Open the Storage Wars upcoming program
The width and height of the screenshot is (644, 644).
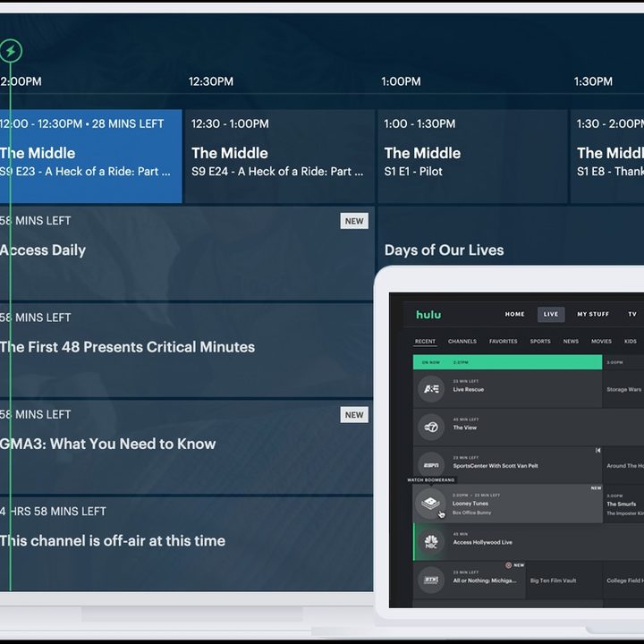(x=624, y=389)
